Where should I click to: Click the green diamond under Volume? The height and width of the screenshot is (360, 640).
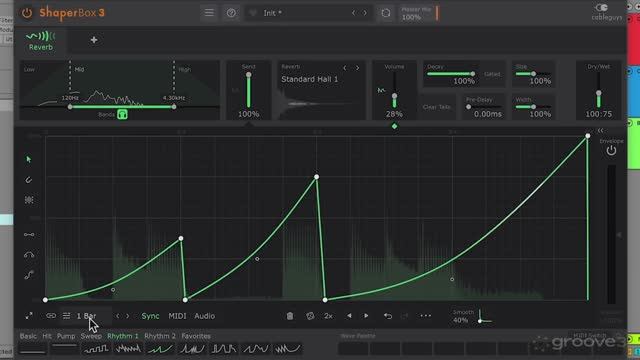pyautogui.click(x=394, y=127)
